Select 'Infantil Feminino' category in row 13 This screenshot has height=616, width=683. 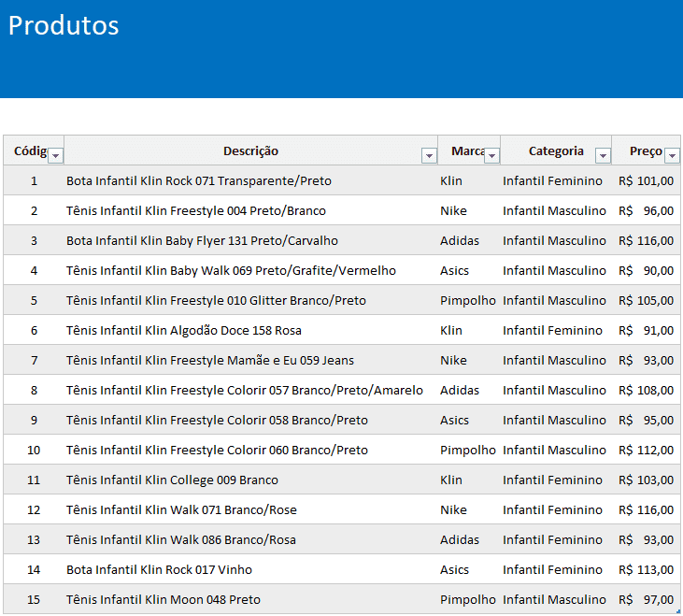click(x=556, y=539)
